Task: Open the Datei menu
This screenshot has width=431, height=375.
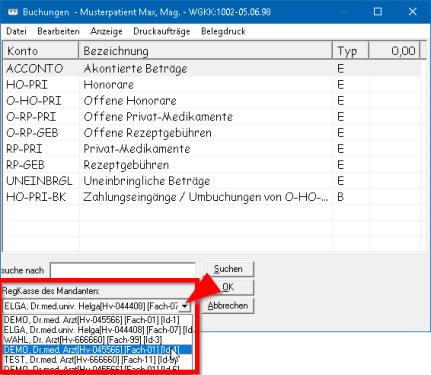Action: (x=16, y=31)
